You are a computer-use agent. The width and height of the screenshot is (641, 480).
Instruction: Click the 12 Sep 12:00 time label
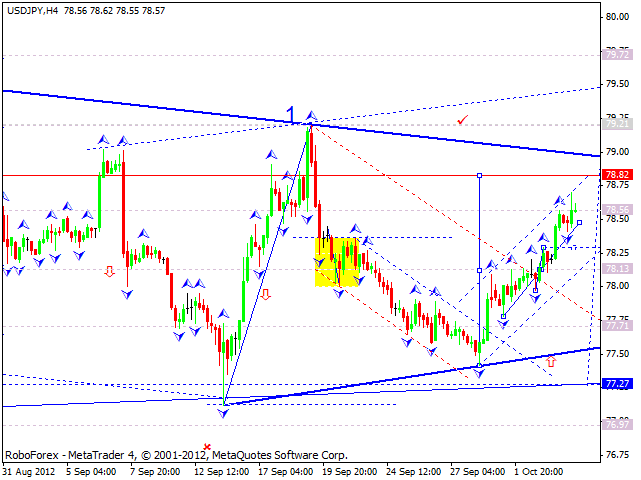(x=222, y=471)
